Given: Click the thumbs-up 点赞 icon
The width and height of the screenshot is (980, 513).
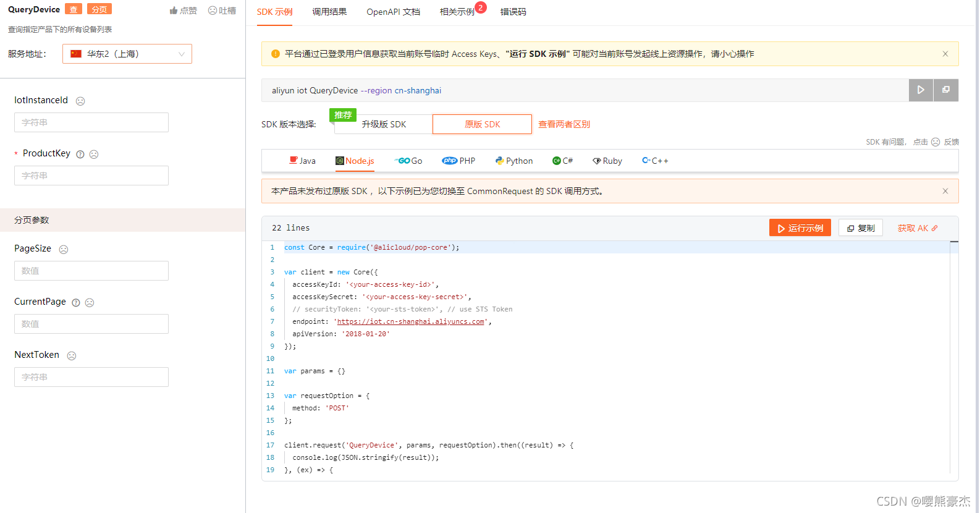Looking at the screenshot, I should click(x=174, y=11).
